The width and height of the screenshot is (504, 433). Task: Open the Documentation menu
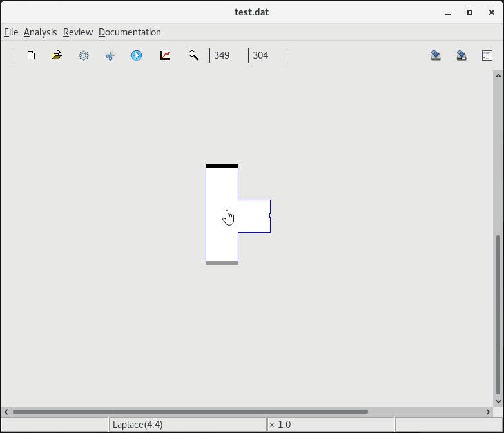tap(130, 32)
